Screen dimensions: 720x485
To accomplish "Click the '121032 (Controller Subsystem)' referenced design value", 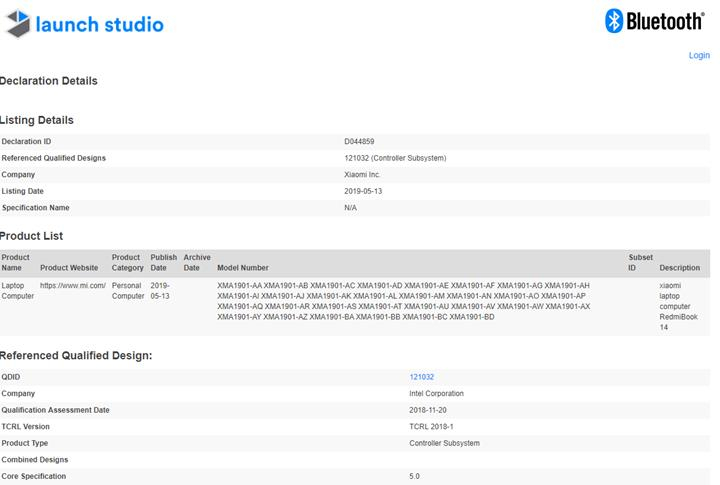I will coord(394,158).
